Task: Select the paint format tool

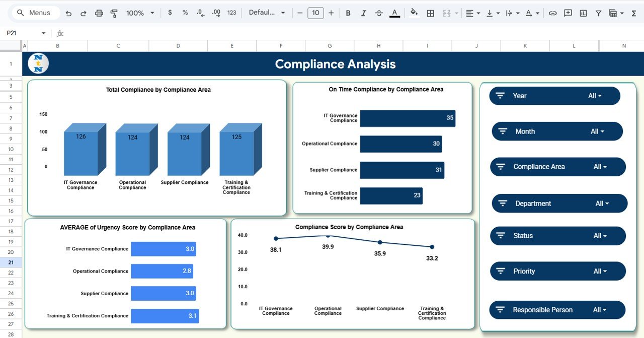Action: 114,13
